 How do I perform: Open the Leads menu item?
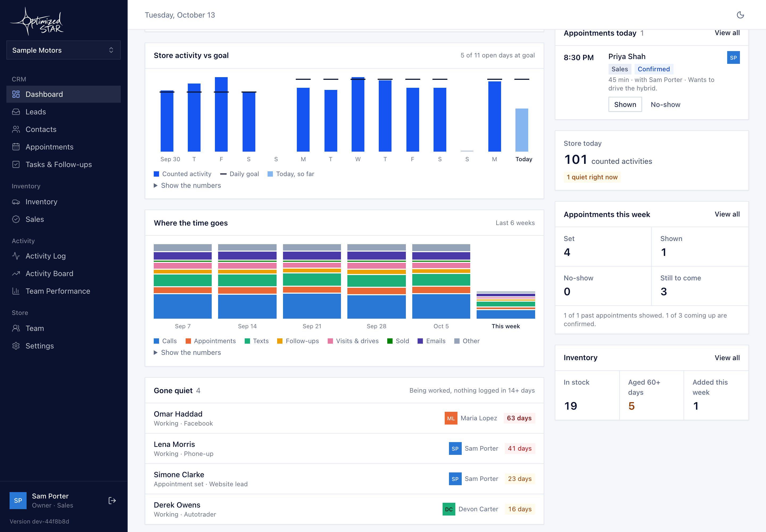[x=63, y=112]
